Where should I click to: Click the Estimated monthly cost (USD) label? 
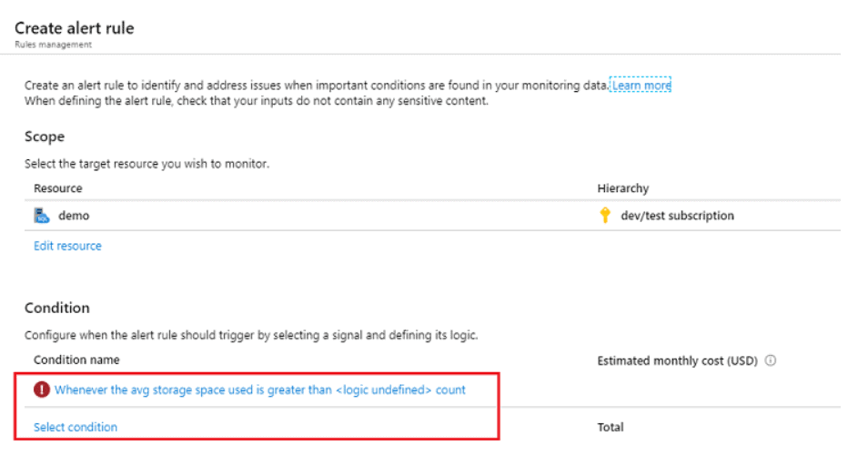(x=677, y=360)
